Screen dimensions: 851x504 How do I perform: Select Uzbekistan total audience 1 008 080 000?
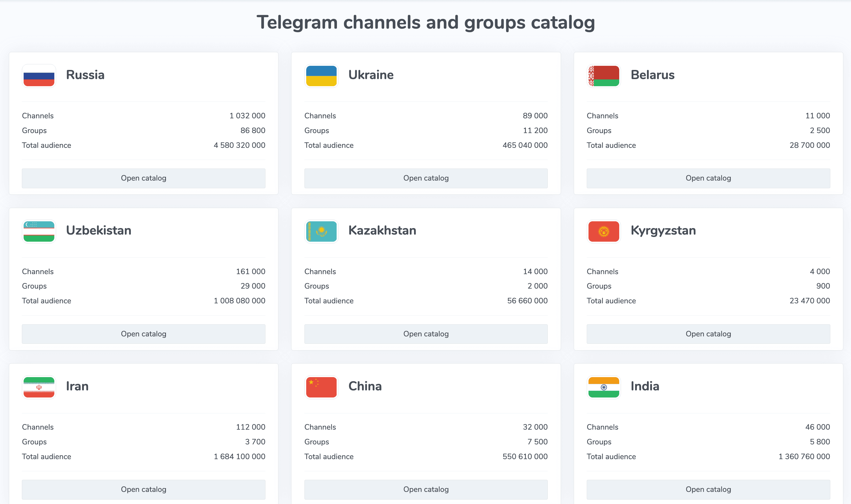click(239, 301)
